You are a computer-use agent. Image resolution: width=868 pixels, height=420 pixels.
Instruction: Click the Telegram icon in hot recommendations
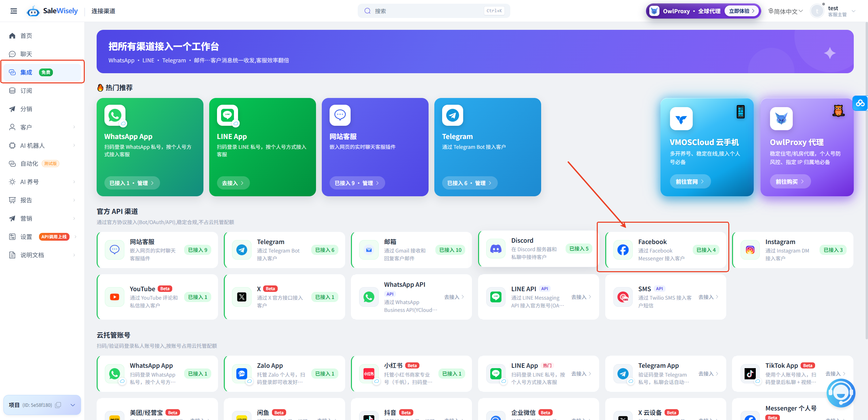pos(453,115)
